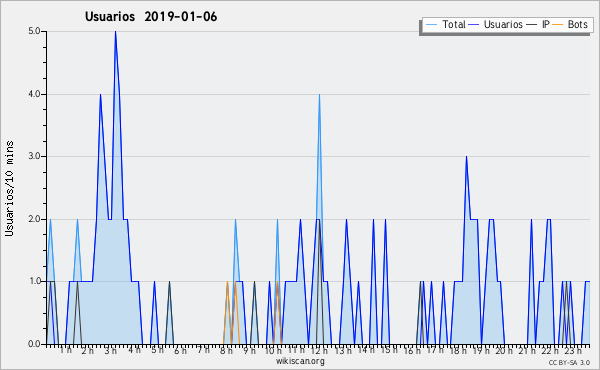Click the 8 h x-axis label
600x370 pixels.
(x=226, y=351)
